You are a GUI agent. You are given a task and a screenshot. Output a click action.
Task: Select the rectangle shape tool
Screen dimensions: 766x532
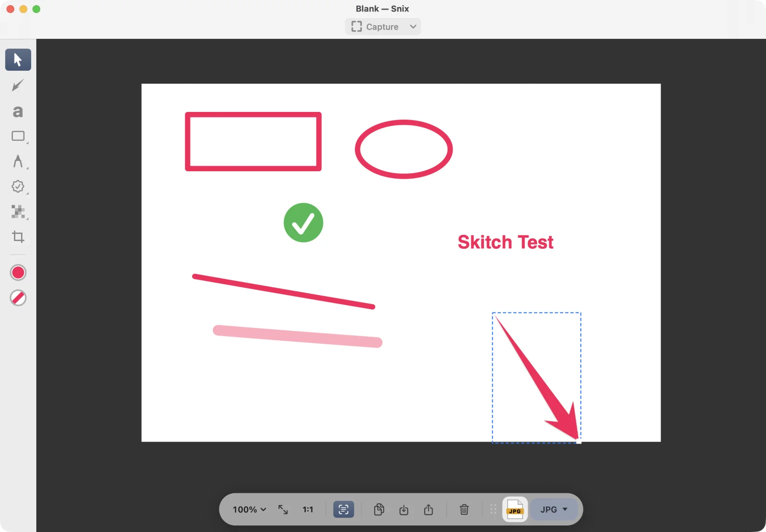point(18,136)
